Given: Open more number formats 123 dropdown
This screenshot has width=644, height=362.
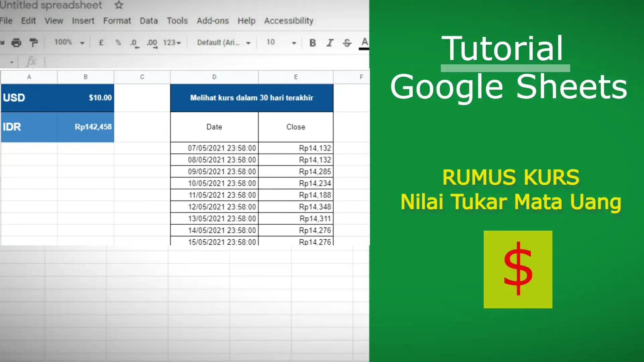Looking at the screenshot, I should click(172, 43).
